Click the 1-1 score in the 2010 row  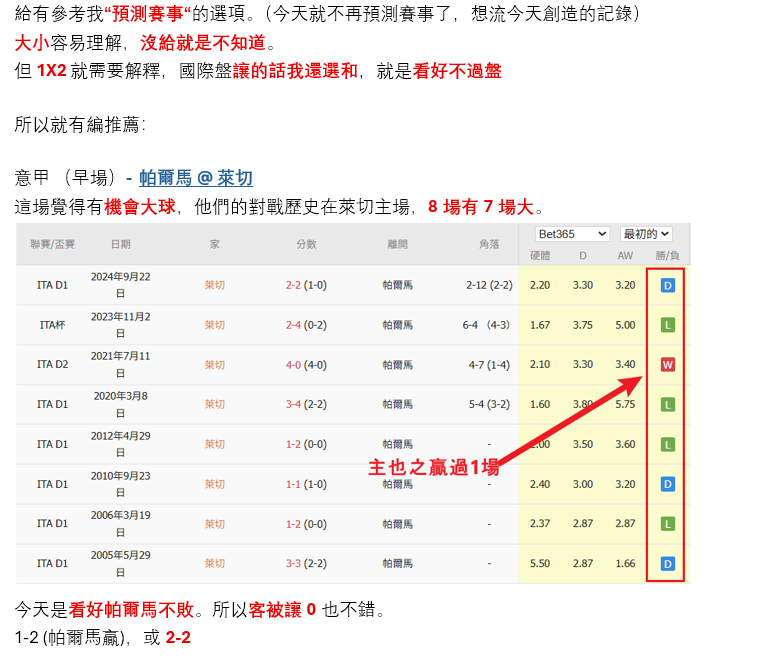(x=292, y=484)
